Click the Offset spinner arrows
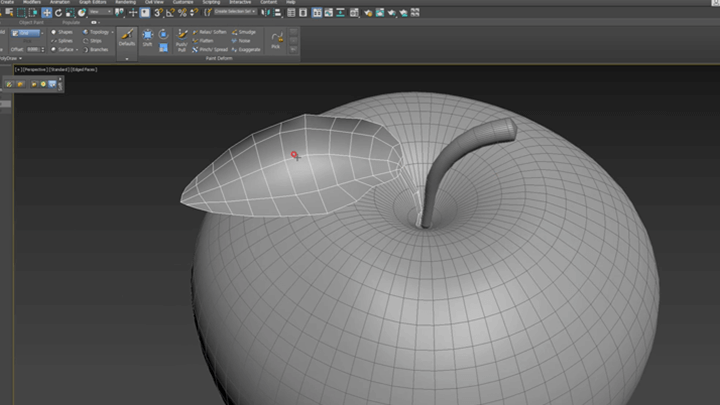Screen dimensions: 720x405 pyautogui.click(x=43, y=50)
